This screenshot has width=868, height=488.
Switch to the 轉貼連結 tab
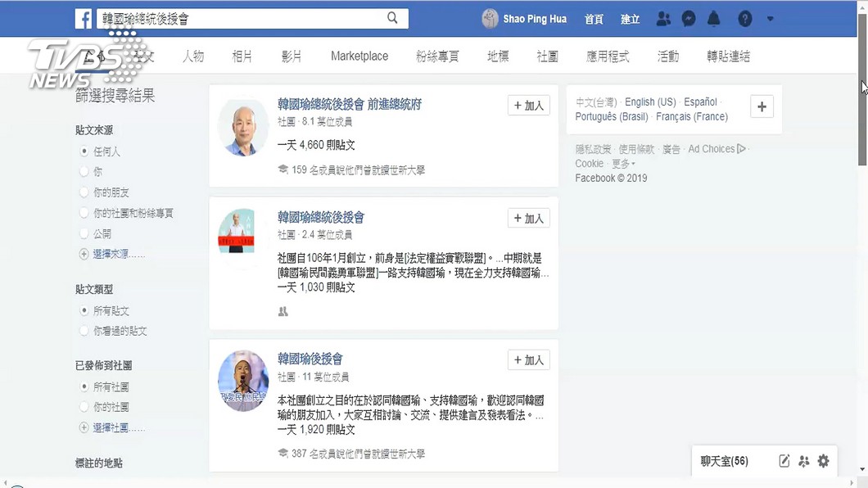click(x=728, y=56)
